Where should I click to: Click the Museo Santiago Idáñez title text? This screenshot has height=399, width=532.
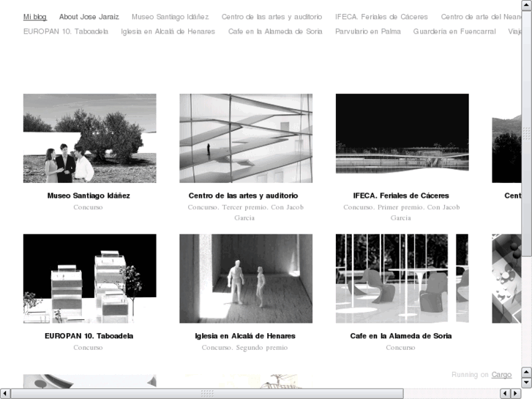click(89, 195)
